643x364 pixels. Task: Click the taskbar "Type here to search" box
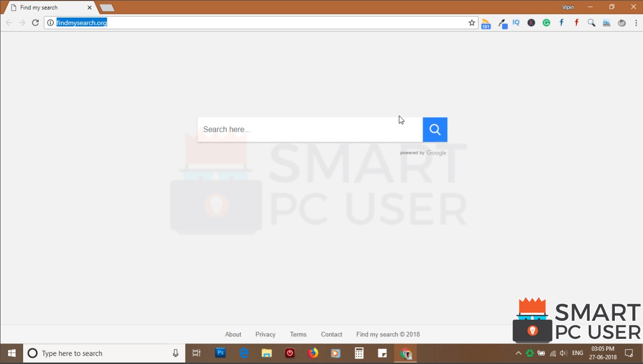[104, 353]
